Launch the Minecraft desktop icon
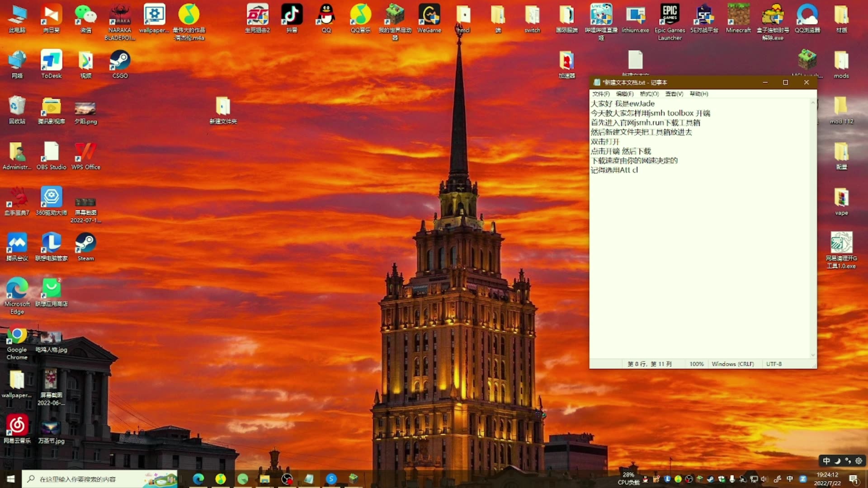The image size is (868, 488). (x=738, y=19)
